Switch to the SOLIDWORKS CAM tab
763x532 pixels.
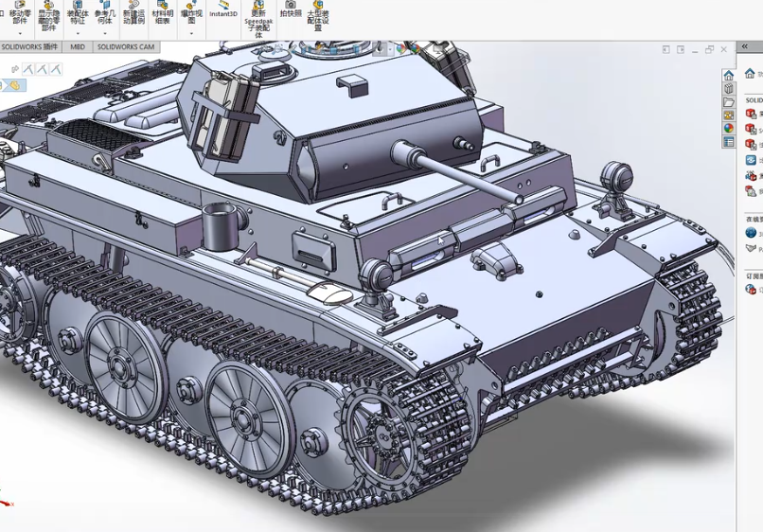pos(126,46)
